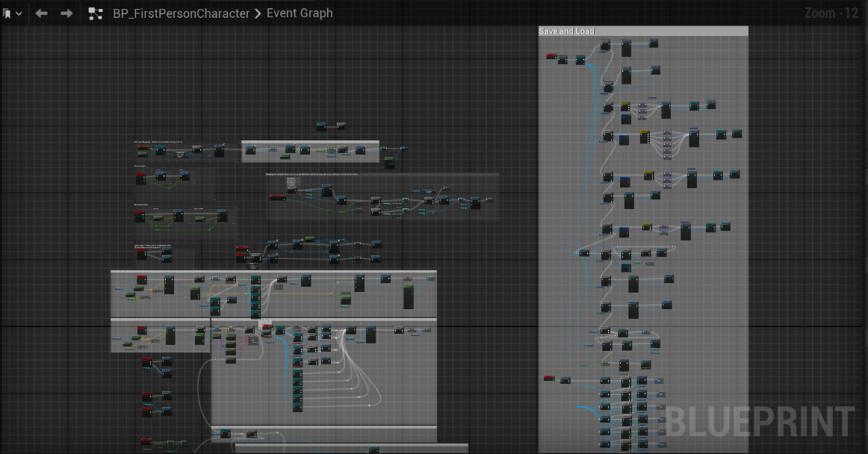Click the blueprint graph icon beside the breadcrumb
The image size is (868, 454).
[96, 13]
